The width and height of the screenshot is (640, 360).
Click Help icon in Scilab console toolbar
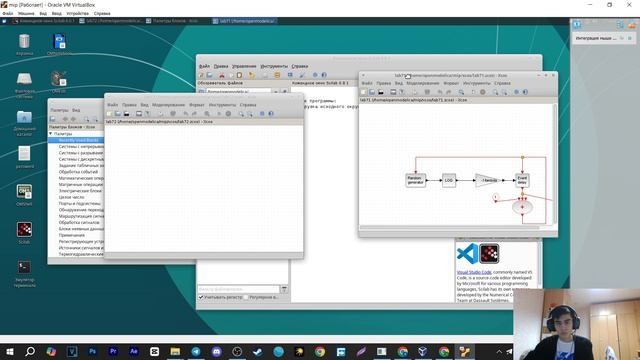click(x=324, y=75)
